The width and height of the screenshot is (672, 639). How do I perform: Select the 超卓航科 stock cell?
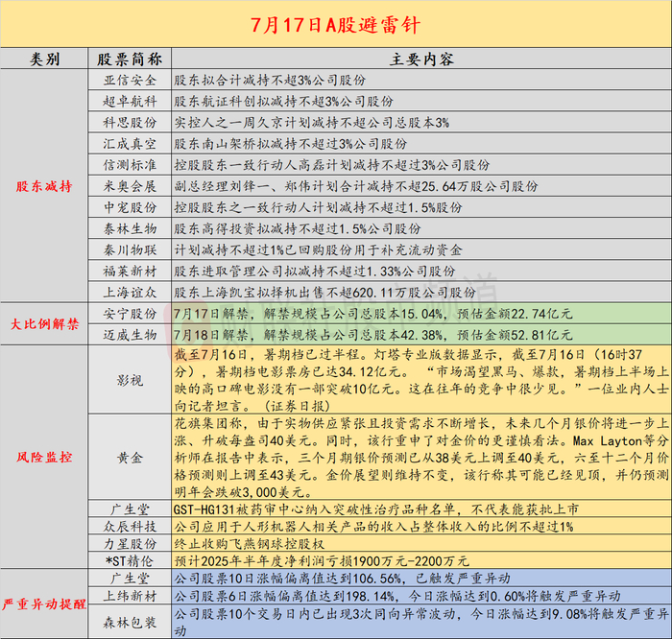(130, 101)
